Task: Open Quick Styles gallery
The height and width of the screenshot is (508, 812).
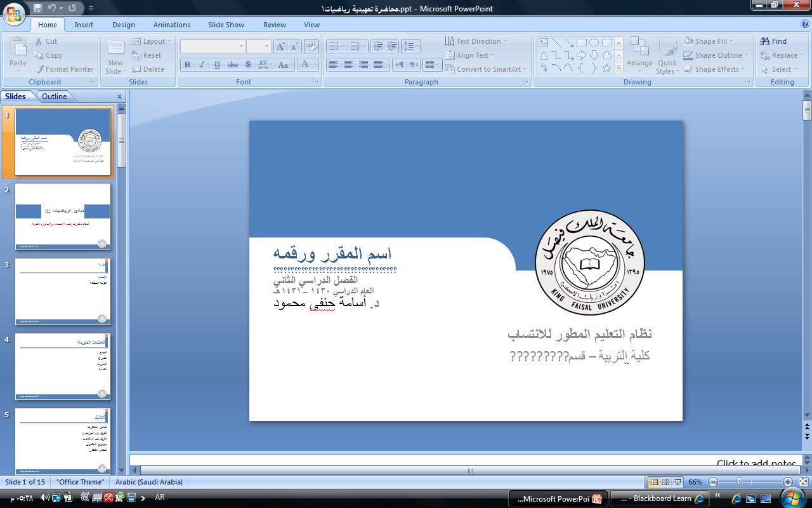Action: 667,55
